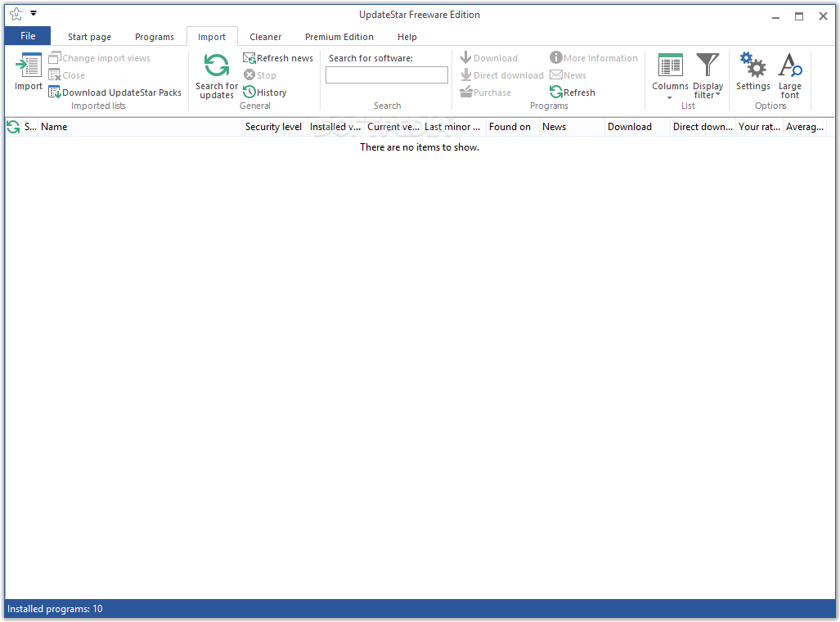Sort by the Name column header
Screen dimensions: 840x622
[x=141, y=127]
